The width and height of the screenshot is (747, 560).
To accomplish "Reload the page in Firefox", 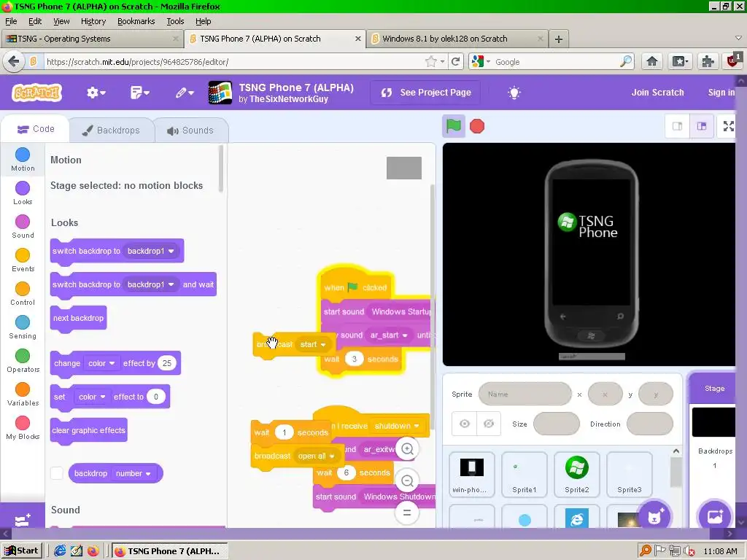I will coord(456,61).
